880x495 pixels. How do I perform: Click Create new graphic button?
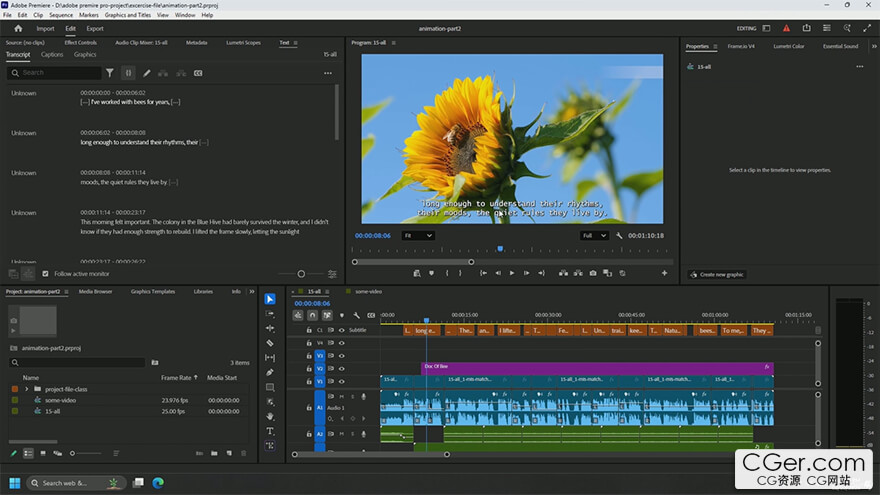716,274
